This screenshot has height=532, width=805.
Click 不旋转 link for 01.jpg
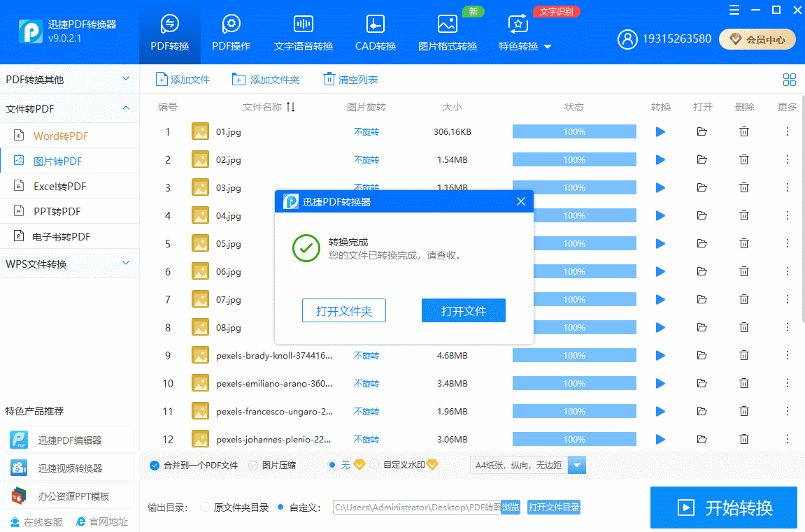(366, 132)
